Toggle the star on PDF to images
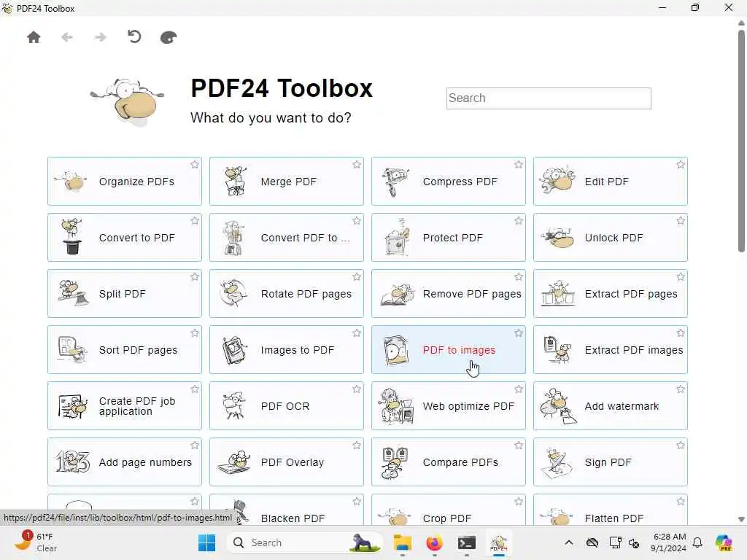Image resolution: width=747 pixels, height=560 pixels. tap(519, 333)
